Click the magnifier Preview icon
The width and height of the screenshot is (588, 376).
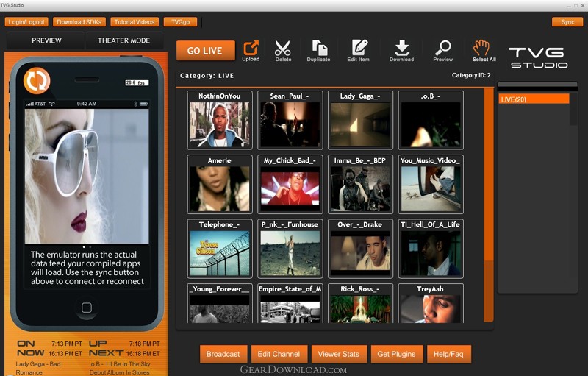(x=443, y=50)
